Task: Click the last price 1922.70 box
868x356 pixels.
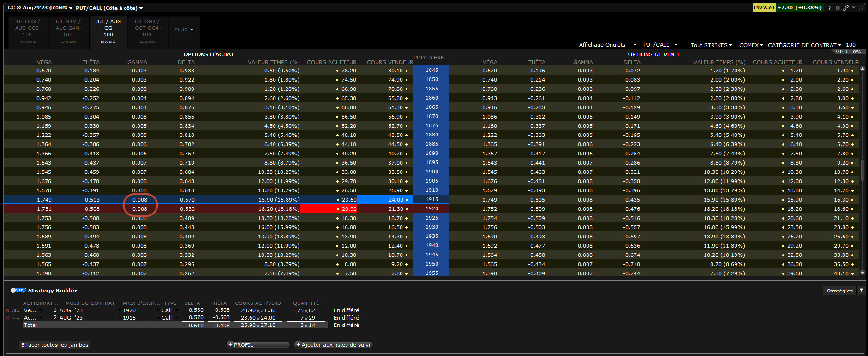Action: pyautogui.click(x=764, y=7)
